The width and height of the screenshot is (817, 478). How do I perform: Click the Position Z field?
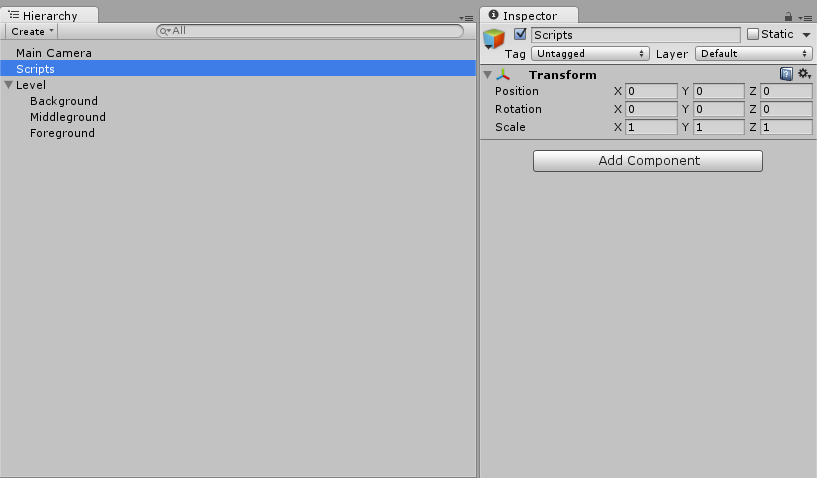click(786, 91)
